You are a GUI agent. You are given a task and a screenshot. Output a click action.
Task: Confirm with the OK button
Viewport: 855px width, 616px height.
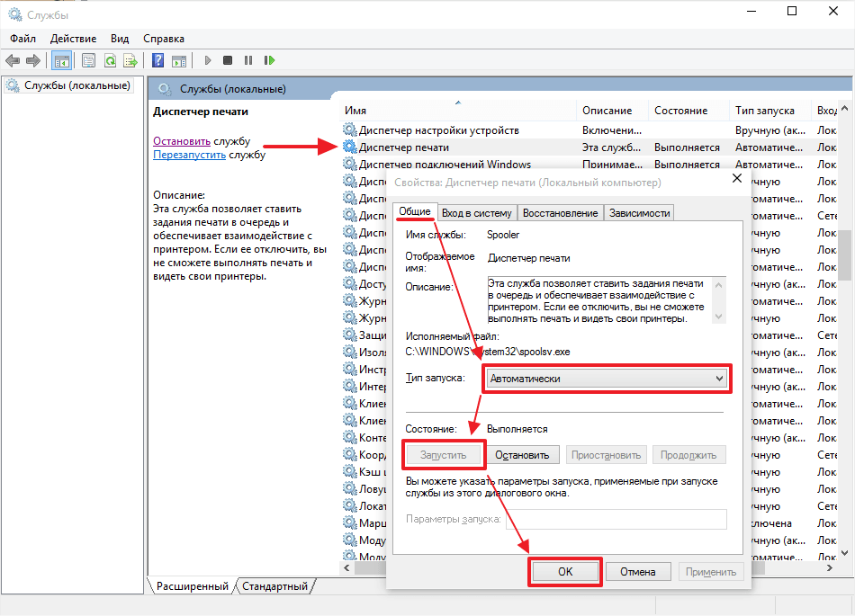pos(565,571)
